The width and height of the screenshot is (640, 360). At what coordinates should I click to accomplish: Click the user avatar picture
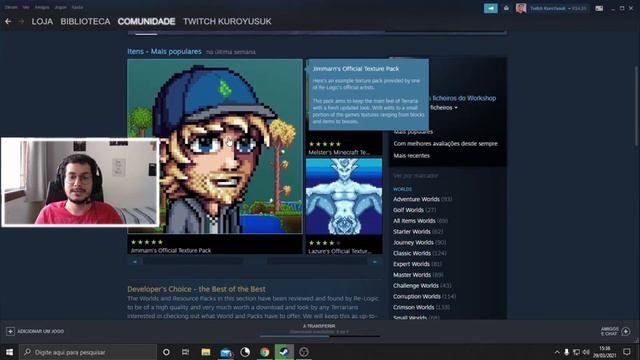pos(521,8)
